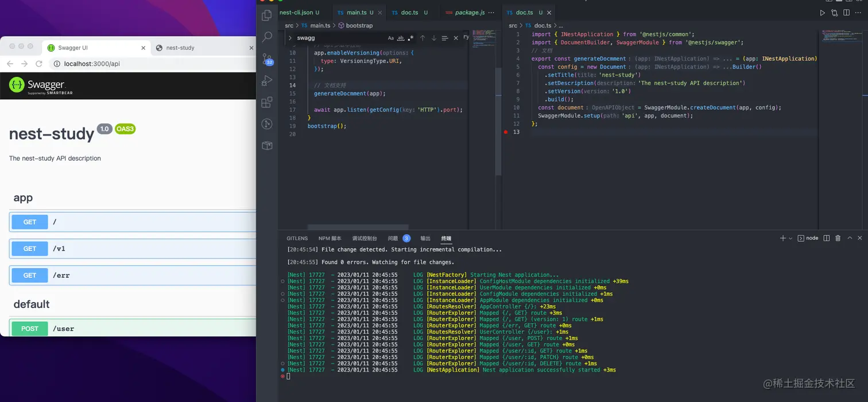Expand the GET / endpoint row
868x402 pixels.
(133, 222)
